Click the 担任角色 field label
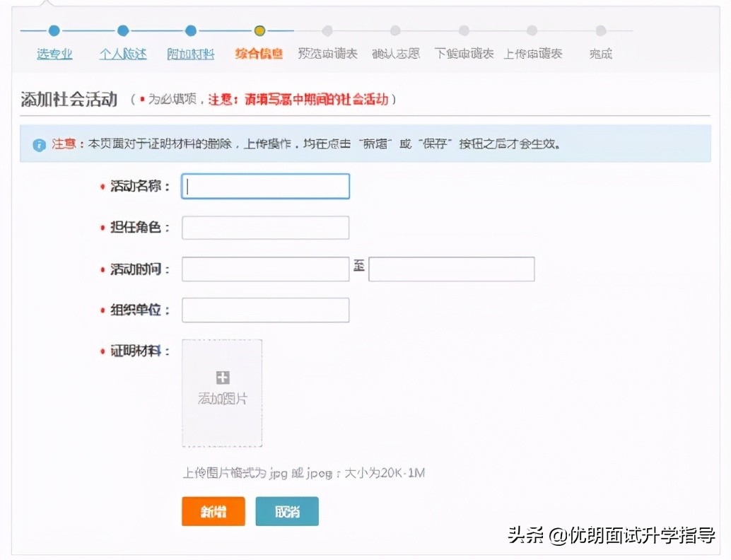Image resolution: width=731 pixels, height=560 pixels. (139, 228)
